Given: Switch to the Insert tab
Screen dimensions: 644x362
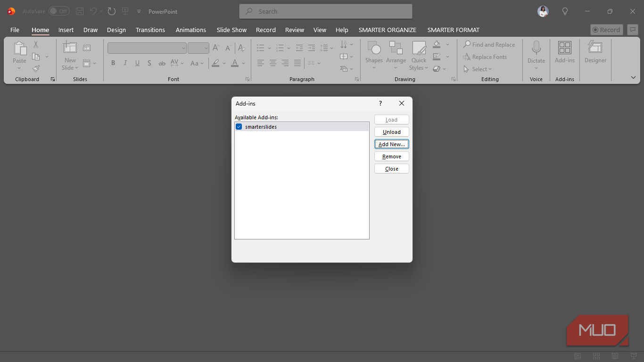Looking at the screenshot, I should coord(66,30).
